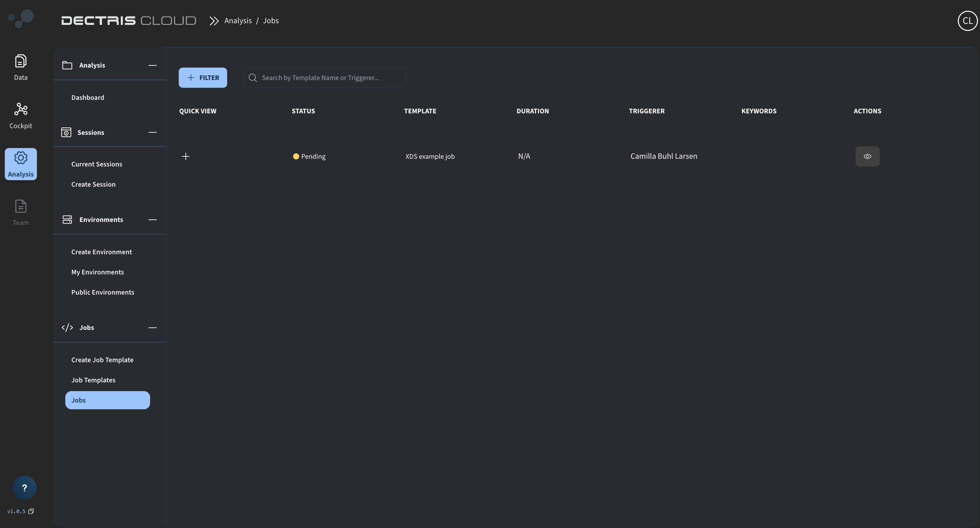Click the Analysis folder icon in sidebar

(x=67, y=65)
